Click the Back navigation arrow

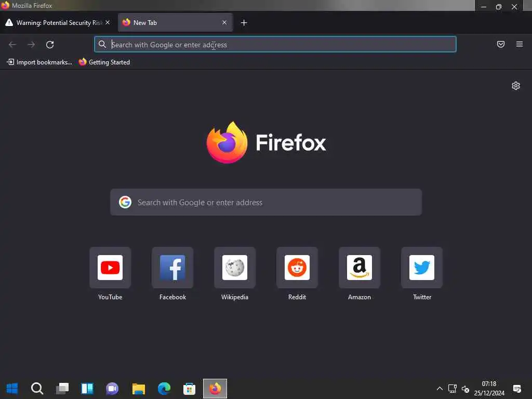click(12, 45)
